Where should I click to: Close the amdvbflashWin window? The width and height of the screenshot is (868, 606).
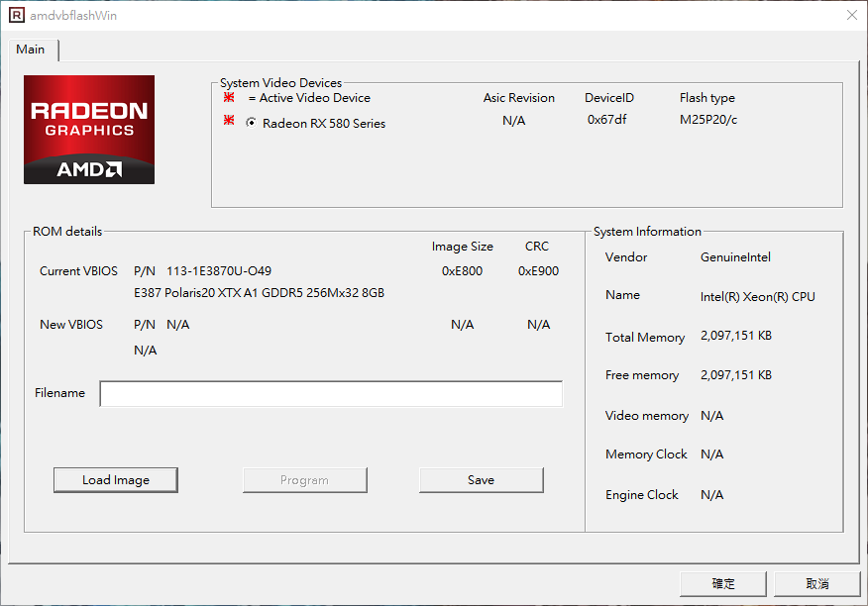tap(852, 15)
